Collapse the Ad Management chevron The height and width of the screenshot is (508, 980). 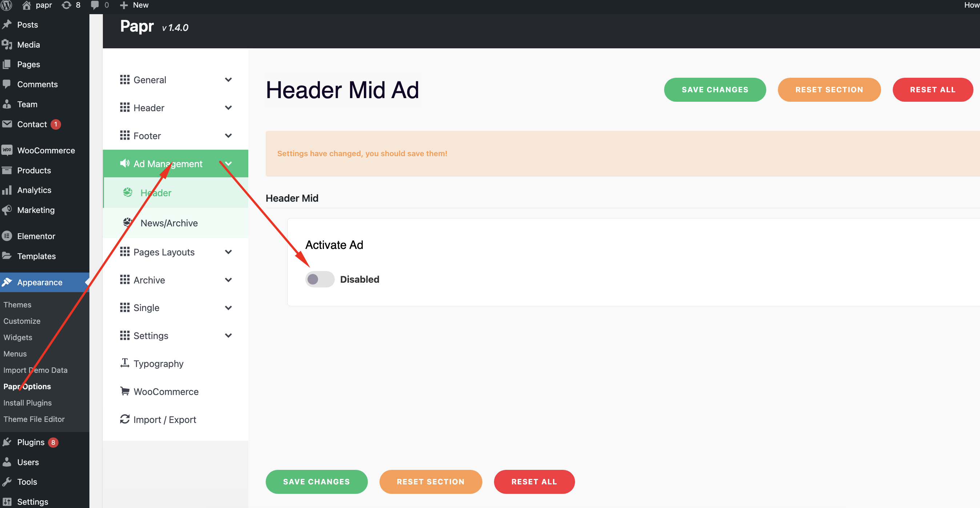pyautogui.click(x=228, y=164)
